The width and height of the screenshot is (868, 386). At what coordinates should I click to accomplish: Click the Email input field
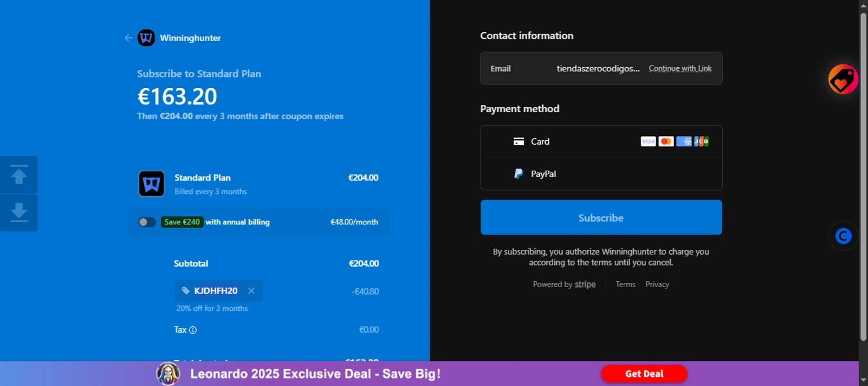(x=601, y=68)
